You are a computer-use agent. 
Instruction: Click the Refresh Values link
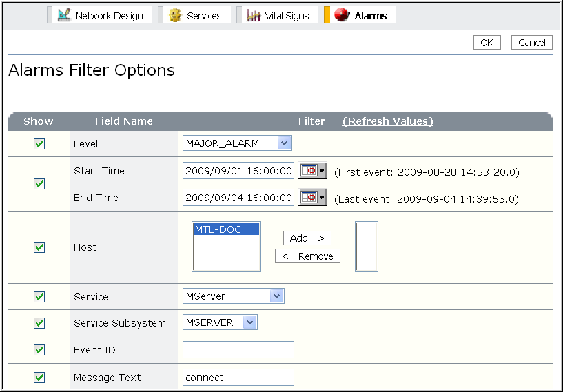[x=387, y=121]
